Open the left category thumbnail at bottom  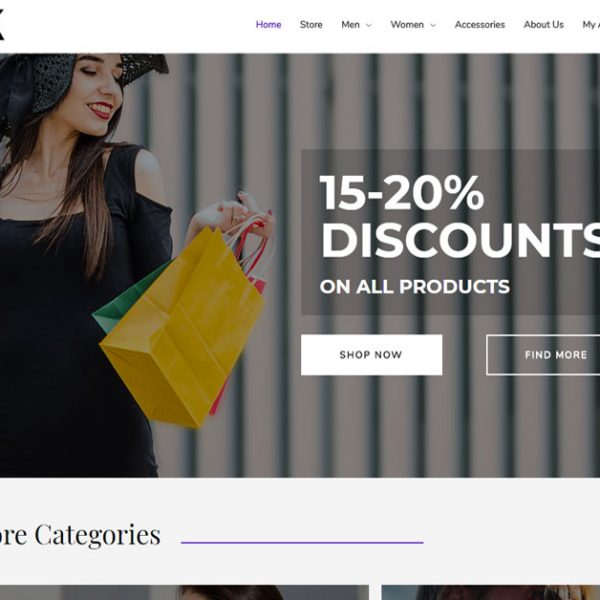click(x=184, y=592)
